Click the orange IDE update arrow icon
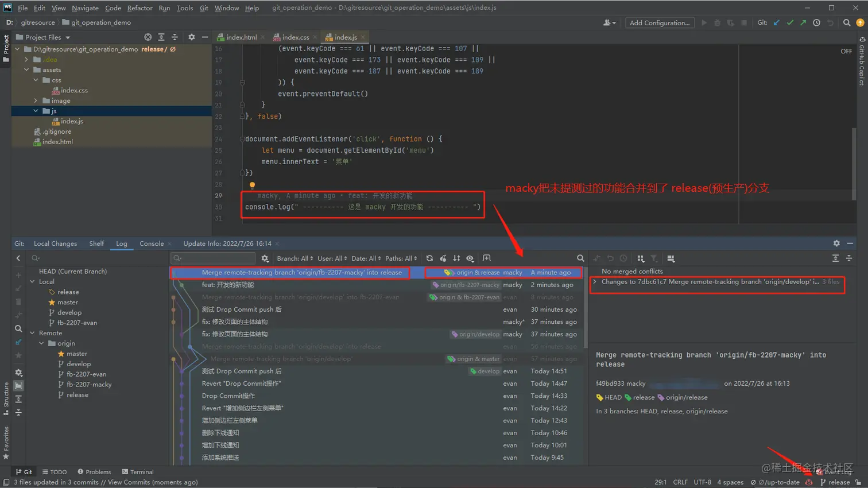This screenshot has width=868, height=488. [860, 23]
